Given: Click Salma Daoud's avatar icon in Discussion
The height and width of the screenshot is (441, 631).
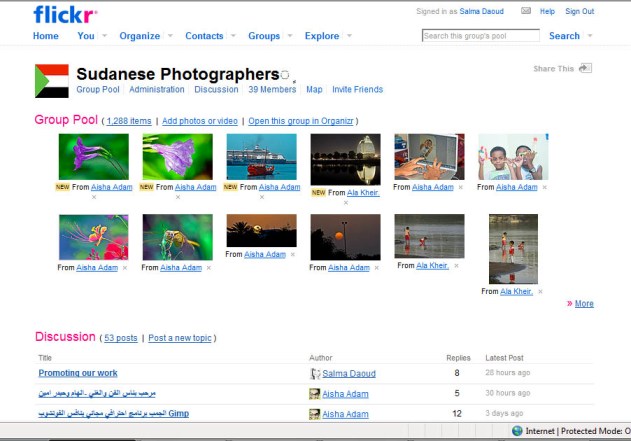Looking at the screenshot, I should point(315,373).
